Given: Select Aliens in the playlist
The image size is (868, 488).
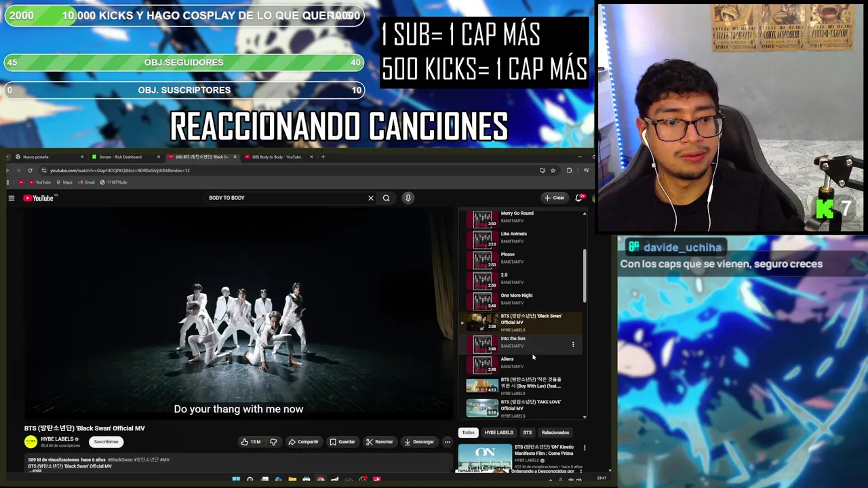Looking at the screenshot, I should [x=521, y=365].
